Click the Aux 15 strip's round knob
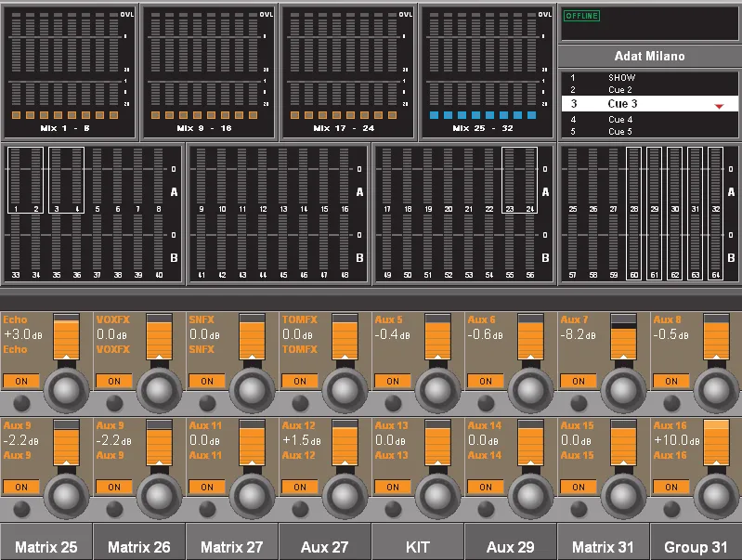742x560 pixels. click(623, 497)
